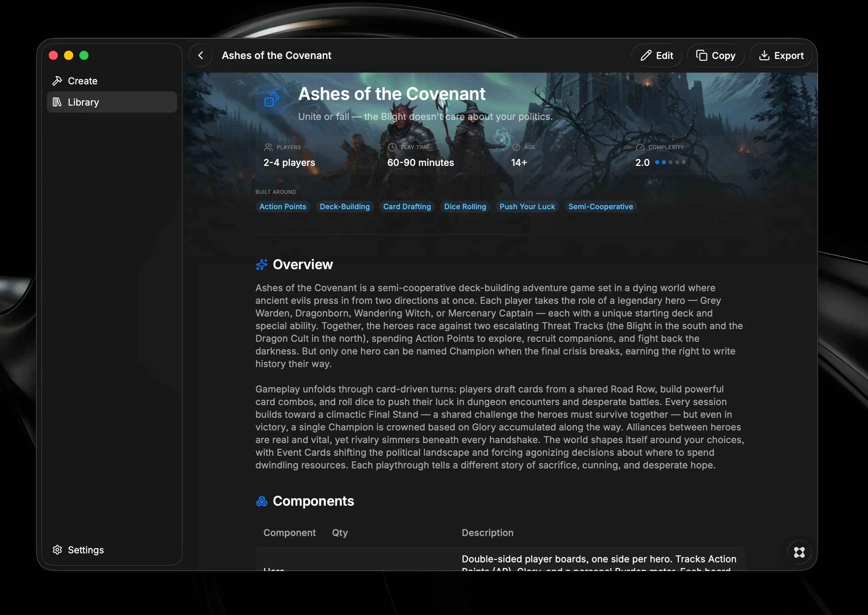Select the Dice Rolling tag

point(465,207)
